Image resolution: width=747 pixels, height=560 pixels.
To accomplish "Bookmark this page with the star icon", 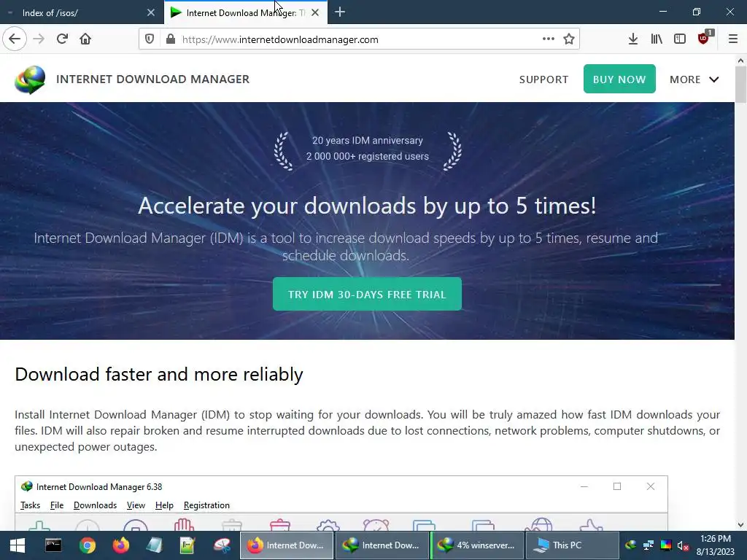I will tap(569, 39).
